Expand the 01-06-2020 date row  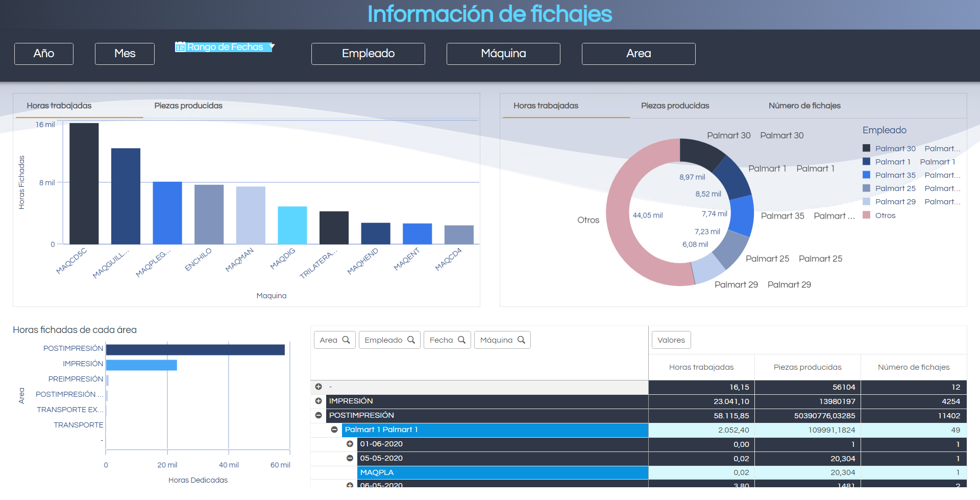350,444
